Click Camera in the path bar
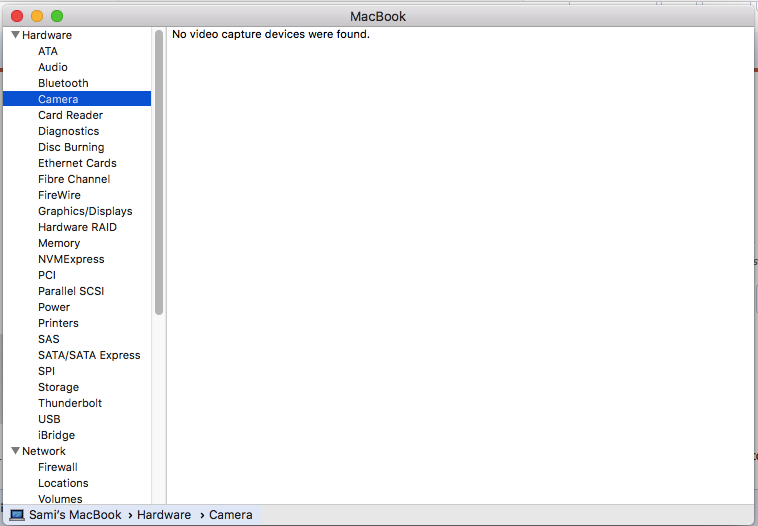Screen dimensions: 758x526 (231, 515)
